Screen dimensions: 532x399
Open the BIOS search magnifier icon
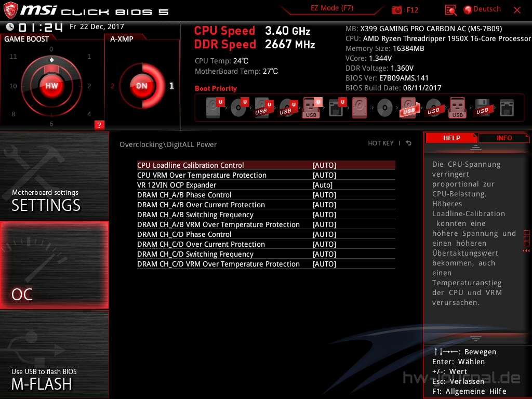[x=450, y=10]
